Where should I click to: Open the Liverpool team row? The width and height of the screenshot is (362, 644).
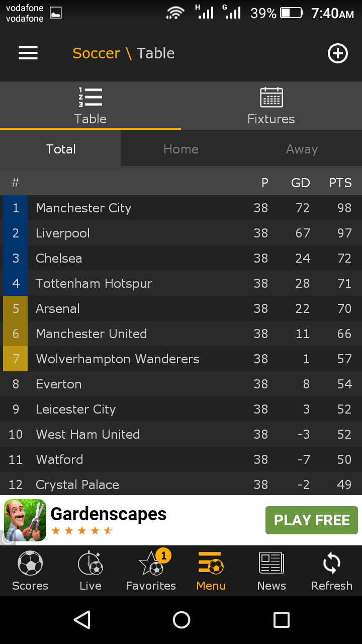tap(181, 233)
